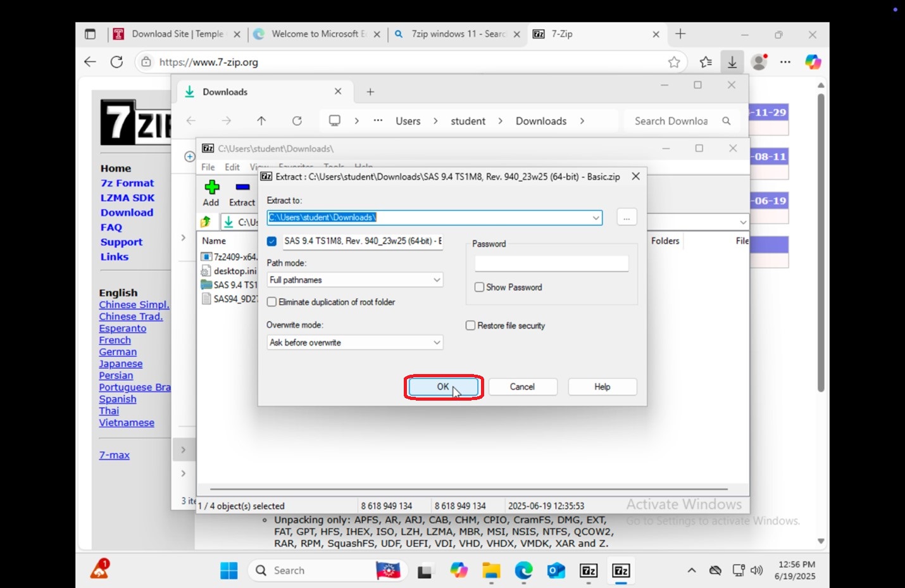
Task: Click the 7-Zip Extract toolbar icon
Action: (242, 193)
